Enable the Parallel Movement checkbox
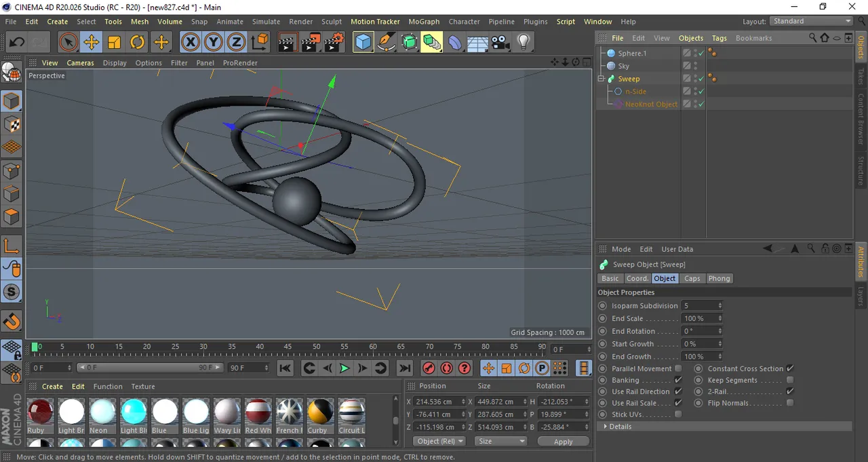 point(678,369)
